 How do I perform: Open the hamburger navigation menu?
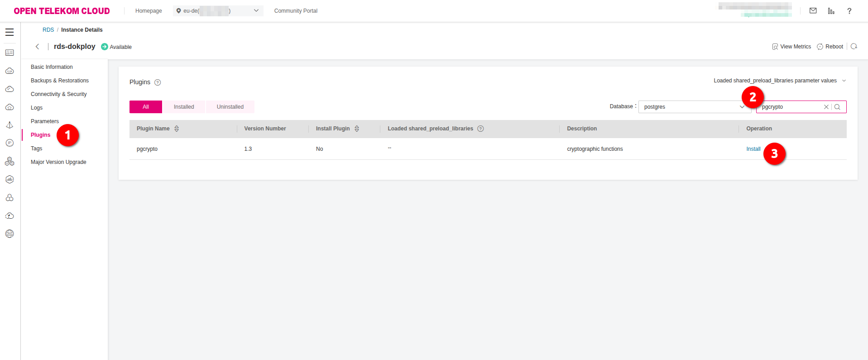tap(10, 32)
